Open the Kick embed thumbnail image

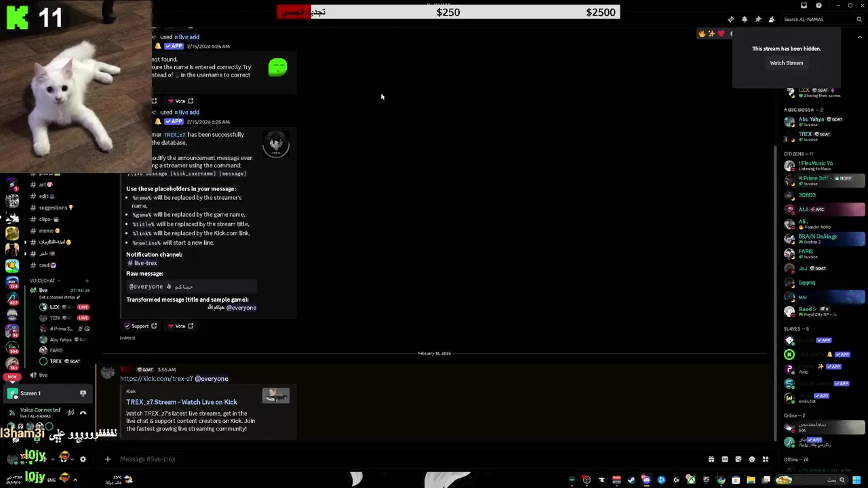click(276, 395)
